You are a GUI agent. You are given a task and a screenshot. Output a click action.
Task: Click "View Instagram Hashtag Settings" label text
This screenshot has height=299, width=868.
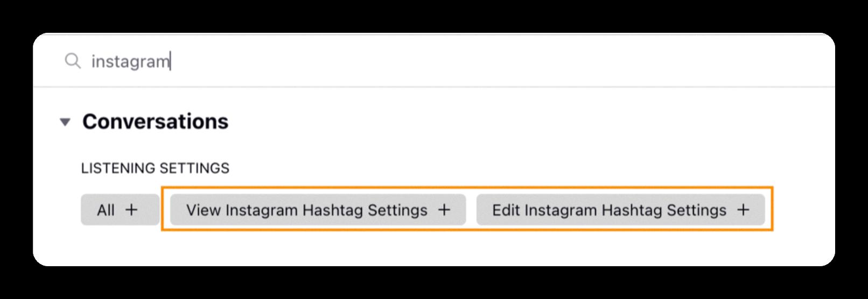pyautogui.click(x=306, y=210)
